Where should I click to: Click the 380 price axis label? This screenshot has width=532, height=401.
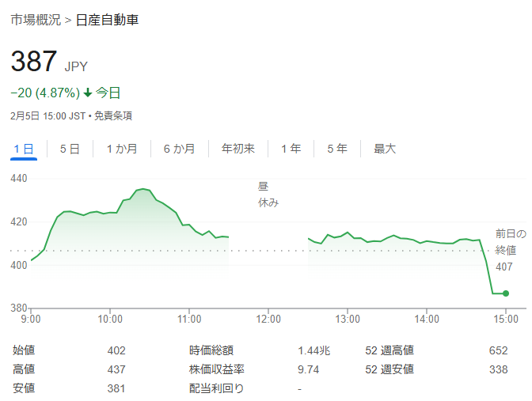click(x=19, y=308)
